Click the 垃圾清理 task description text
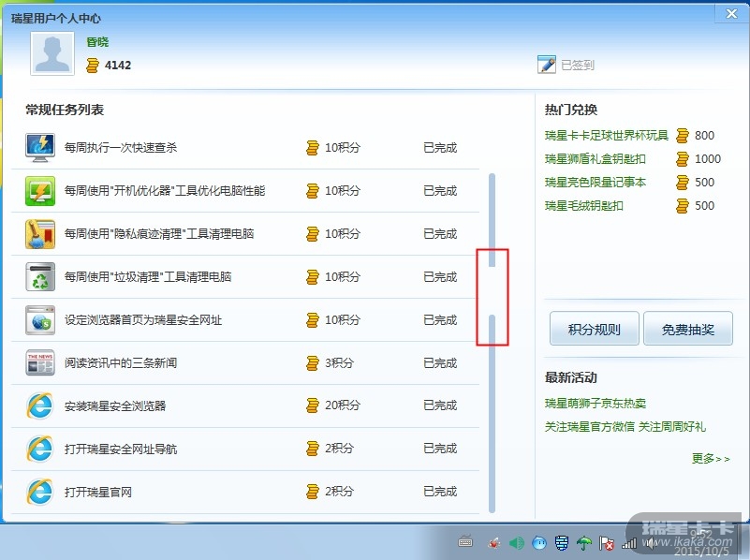Image resolution: width=750 pixels, height=560 pixels. (x=148, y=277)
